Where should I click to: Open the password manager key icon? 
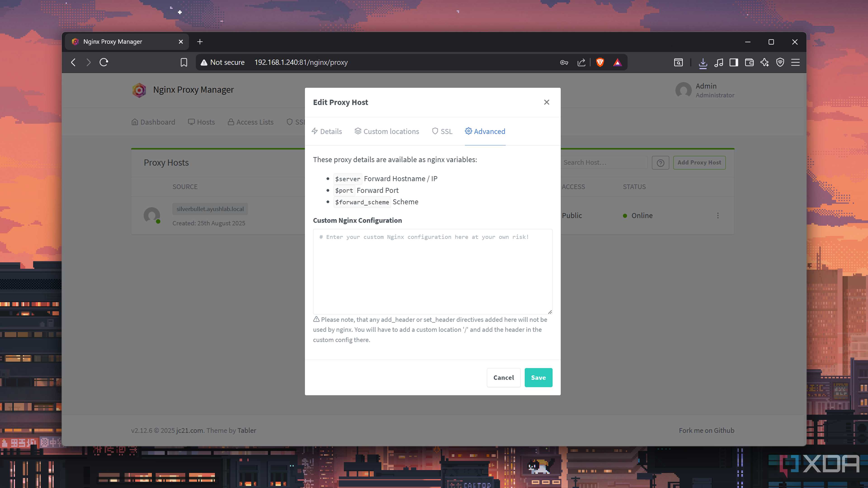564,62
